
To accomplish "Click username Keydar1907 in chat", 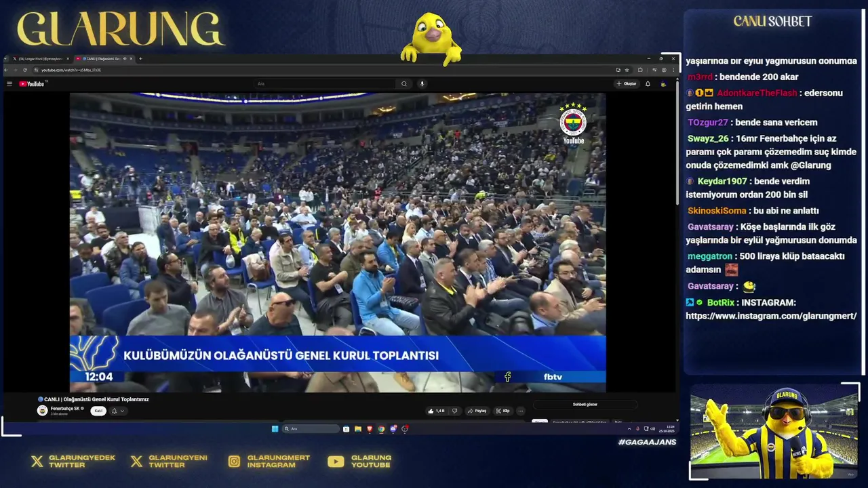I will [722, 181].
